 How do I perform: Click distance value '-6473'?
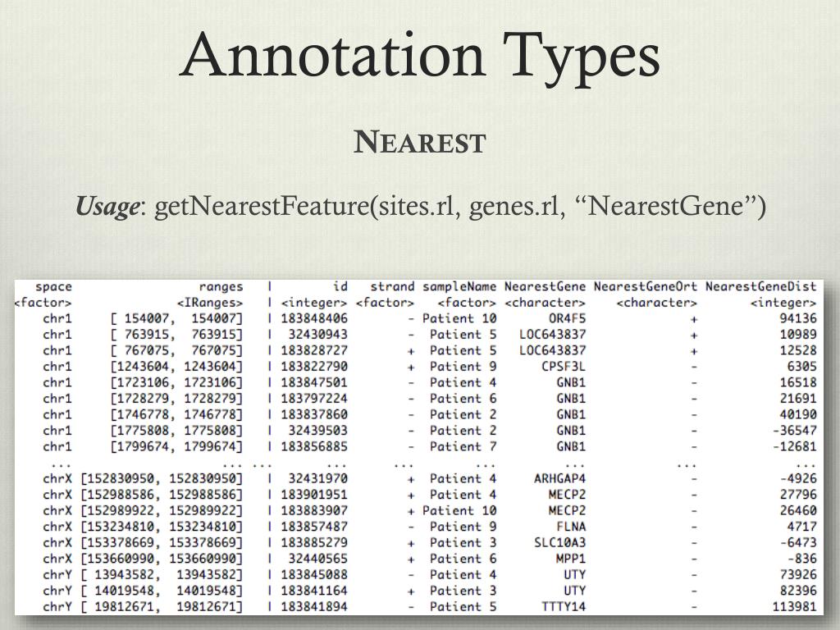[798, 543]
